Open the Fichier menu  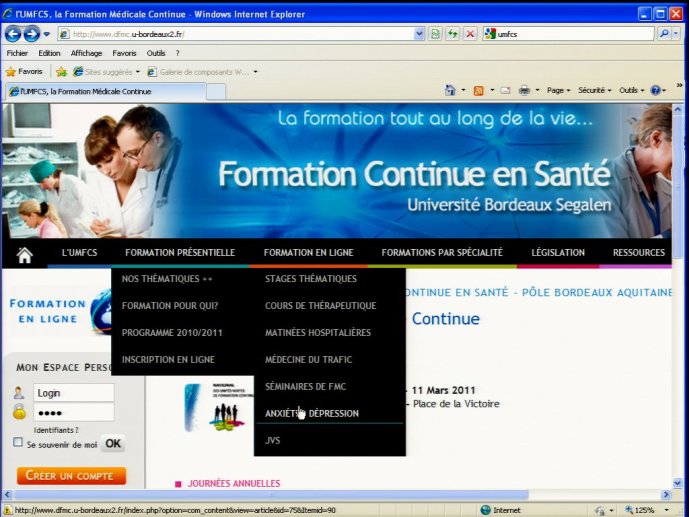pos(17,53)
